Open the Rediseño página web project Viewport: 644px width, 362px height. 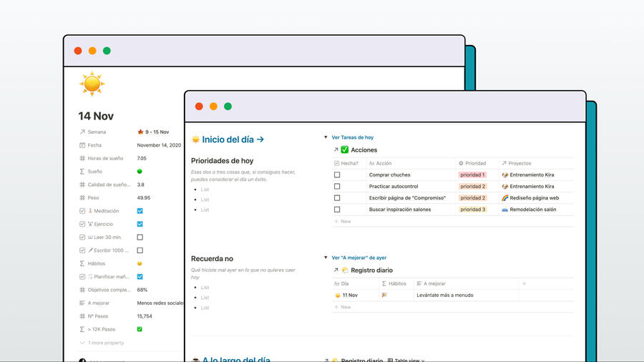(x=533, y=198)
